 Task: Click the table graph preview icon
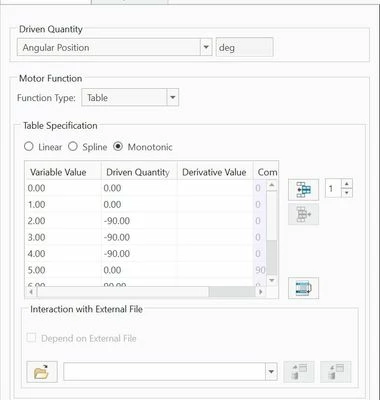pos(303,288)
